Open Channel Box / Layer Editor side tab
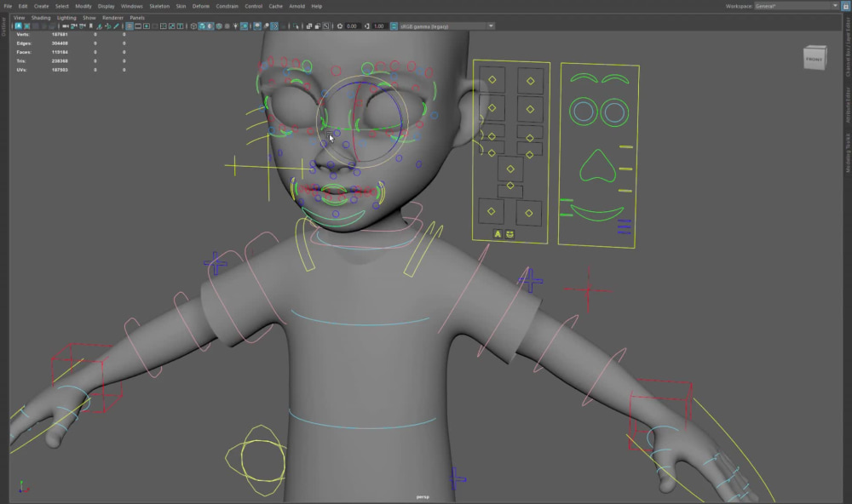Image resolution: width=852 pixels, height=504 pixels. 848,46
